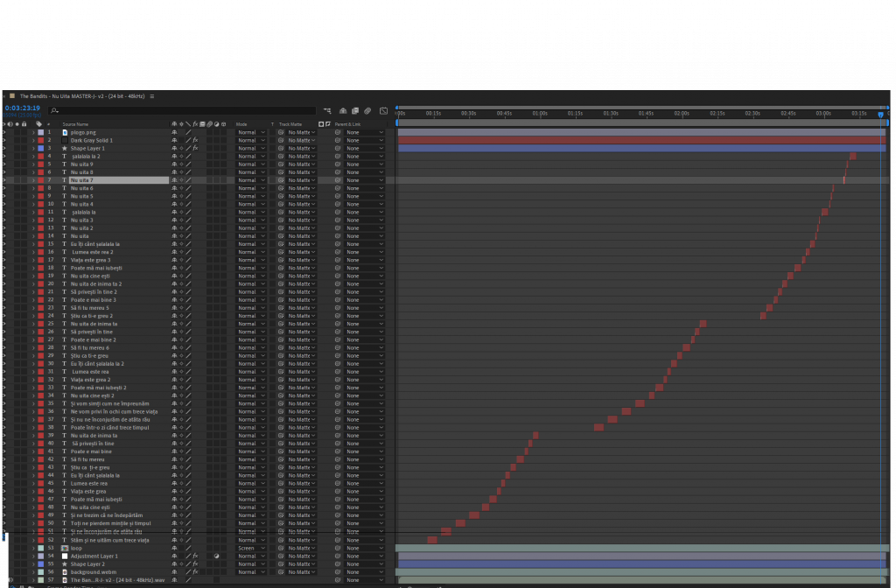Screen dimensions: 896x588
Task: Open the timeline panel menu
Action: coord(152,95)
